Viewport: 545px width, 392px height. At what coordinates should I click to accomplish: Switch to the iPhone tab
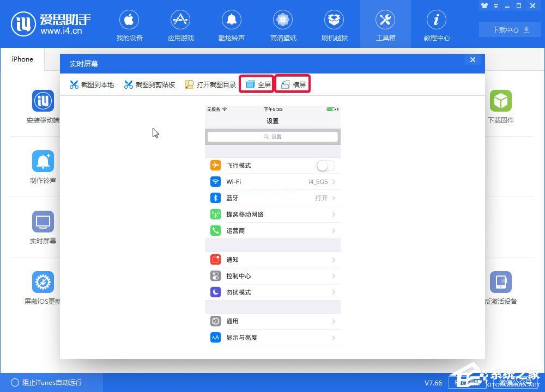[22, 59]
